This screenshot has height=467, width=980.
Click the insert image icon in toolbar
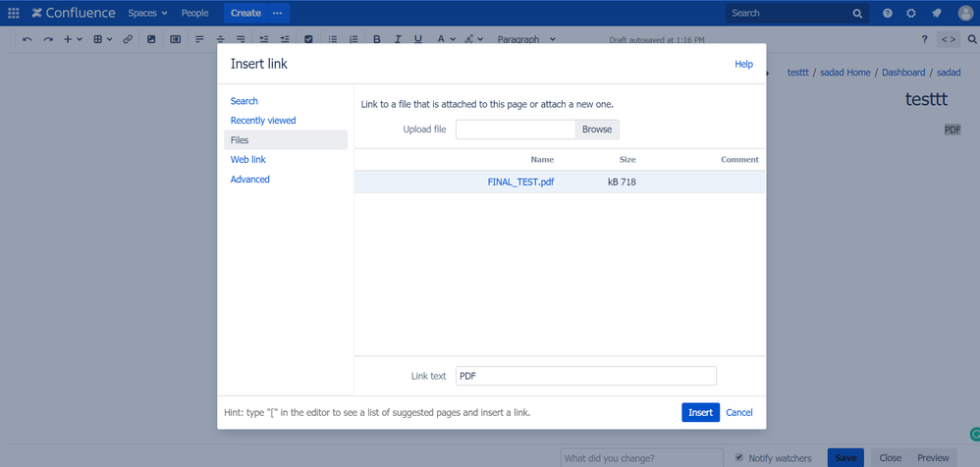click(x=151, y=39)
